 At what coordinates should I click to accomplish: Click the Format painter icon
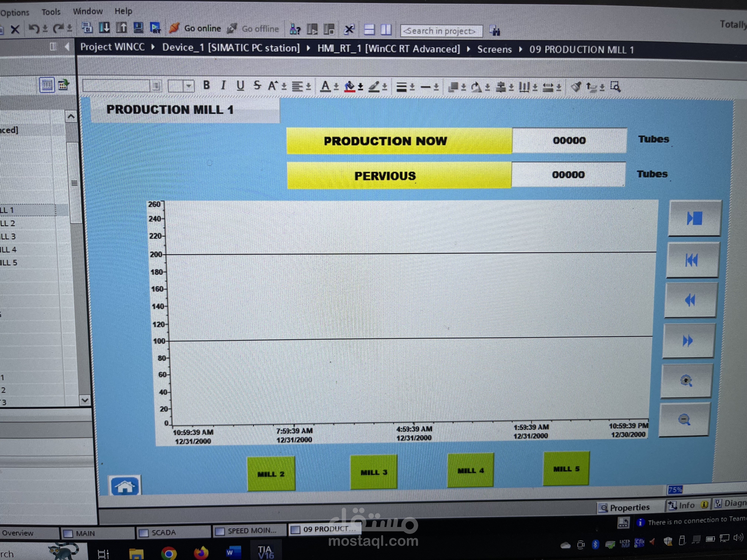(x=576, y=87)
